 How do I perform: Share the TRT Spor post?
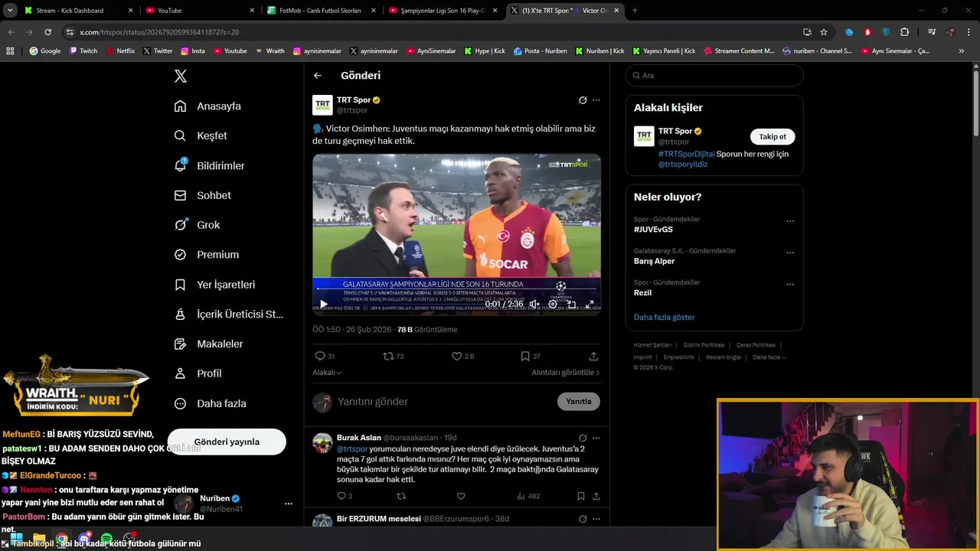(x=593, y=357)
